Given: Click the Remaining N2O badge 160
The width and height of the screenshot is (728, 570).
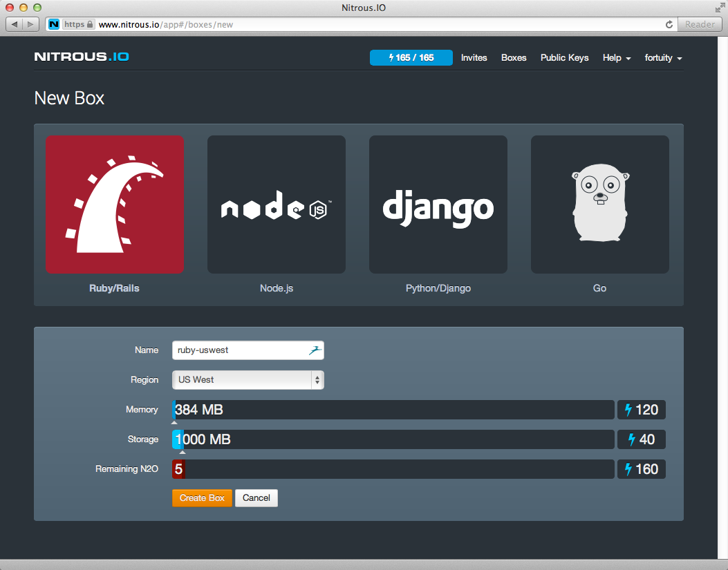Looking at the screenshot, I should 641,469.
